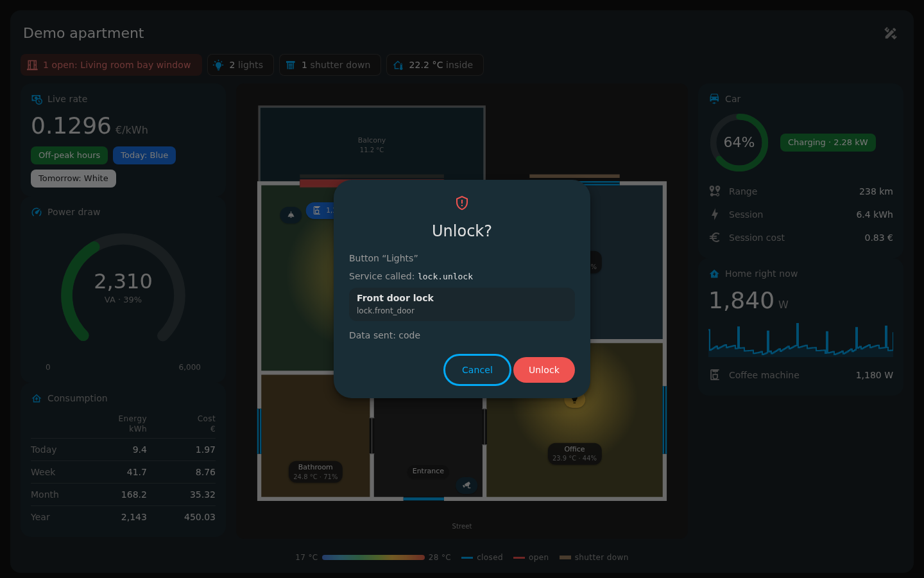Click the shield warning icon in dialog
Screen dimensions: 924x578
[x=462, y=203]
